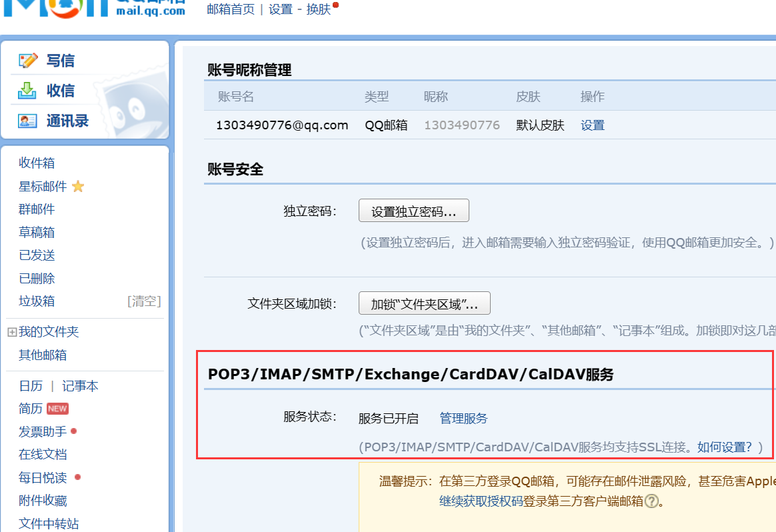Screen dimensions: 776x532
Task: Click 清空 to empty the junk folder
Action: point(144,301)
